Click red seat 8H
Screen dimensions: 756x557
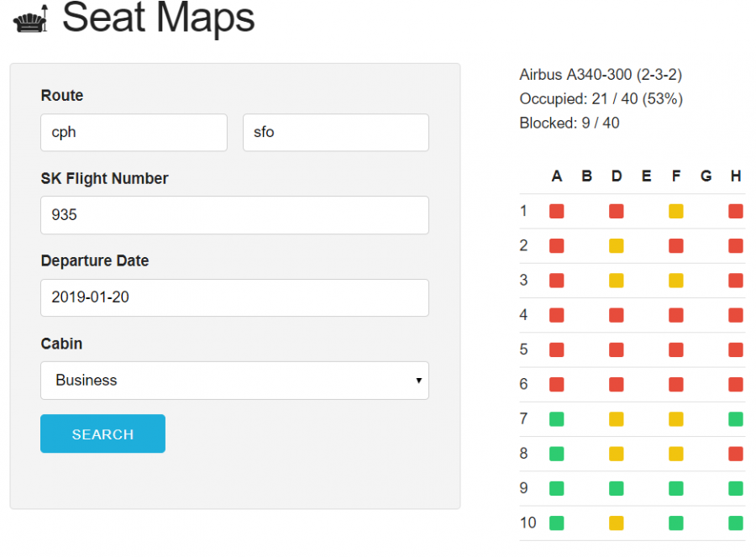tap(736, 454)
